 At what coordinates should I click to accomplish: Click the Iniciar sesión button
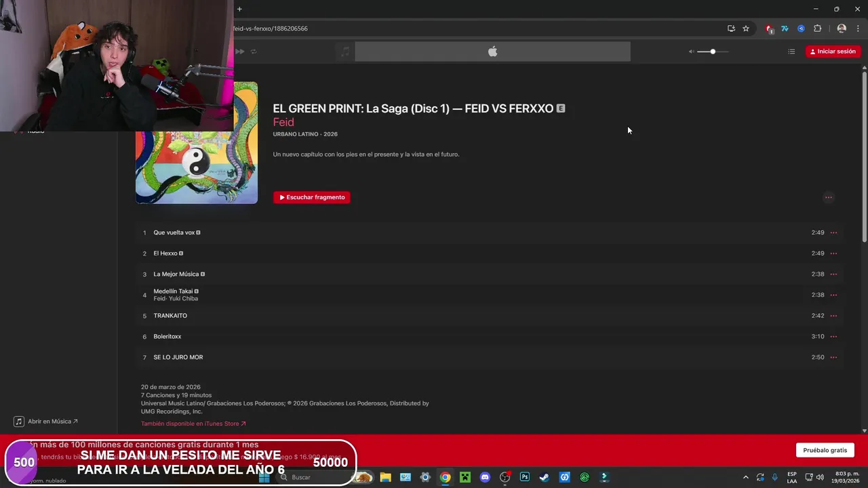click(833, 52)
